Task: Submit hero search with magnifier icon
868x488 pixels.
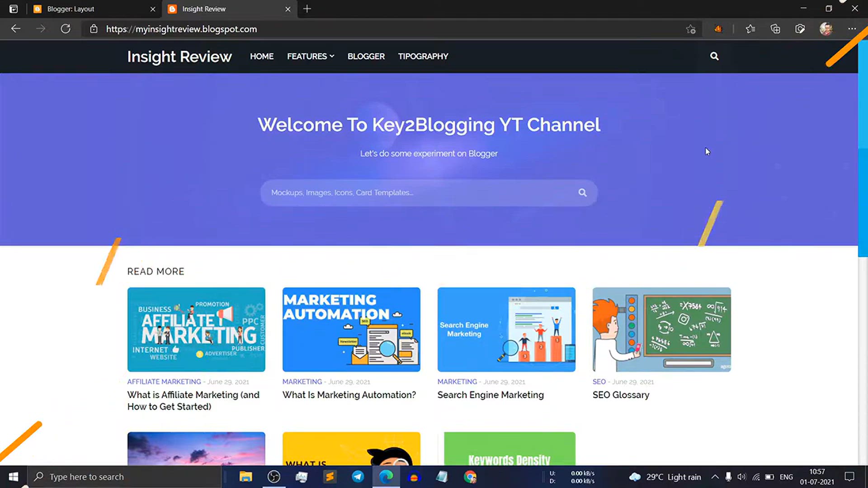Action: [x=582, y=192]
